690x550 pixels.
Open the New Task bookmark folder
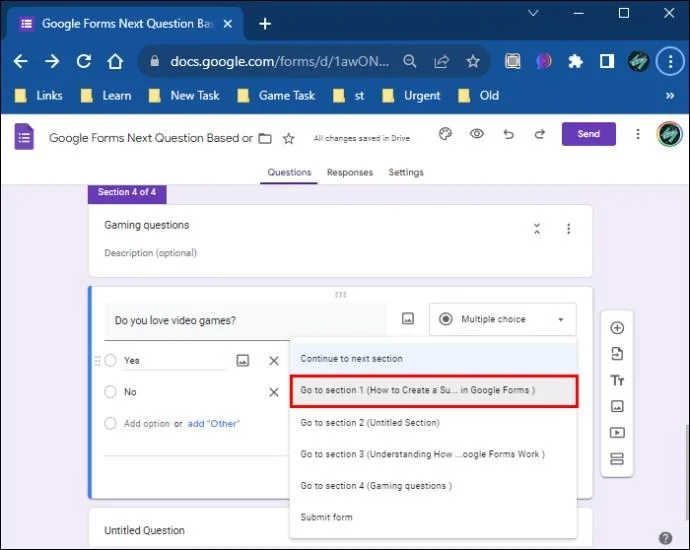(184, 95)
